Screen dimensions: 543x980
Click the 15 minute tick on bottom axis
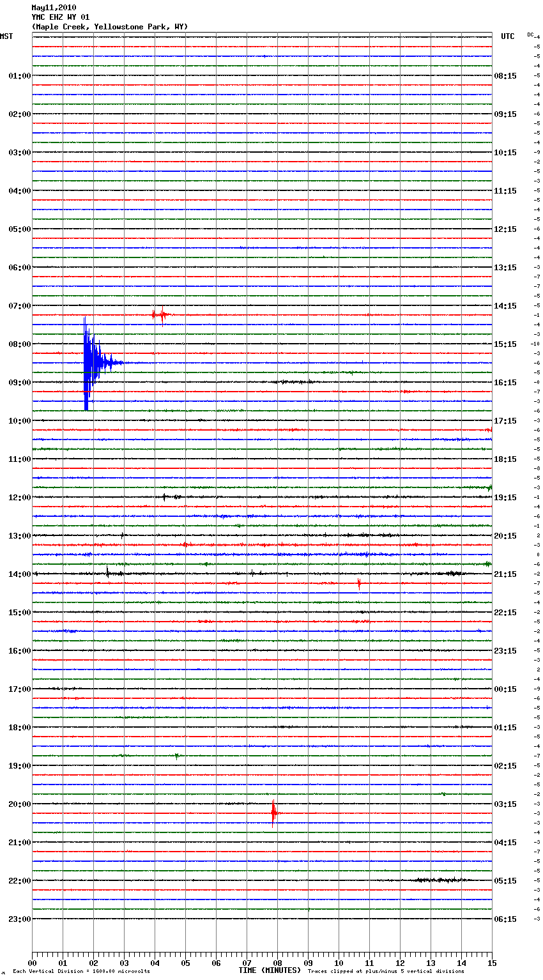pyautogui.click(x=492, y=963)
